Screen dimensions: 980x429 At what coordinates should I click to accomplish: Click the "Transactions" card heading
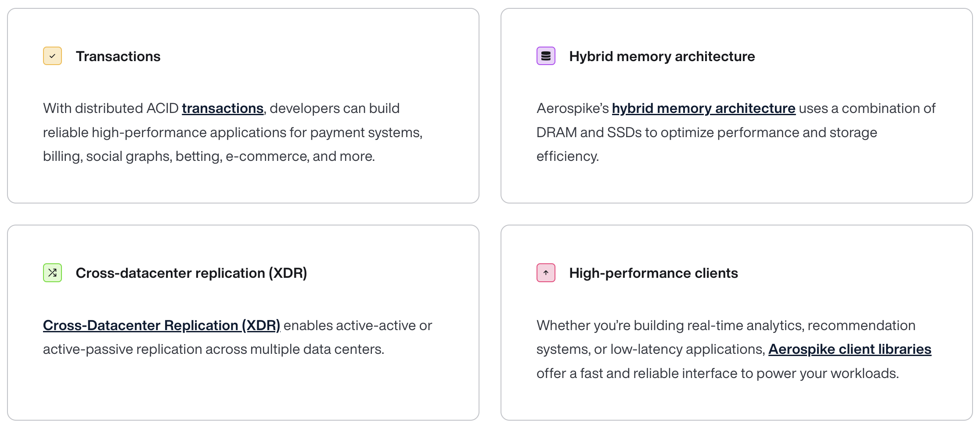click(x=118, y=57)
